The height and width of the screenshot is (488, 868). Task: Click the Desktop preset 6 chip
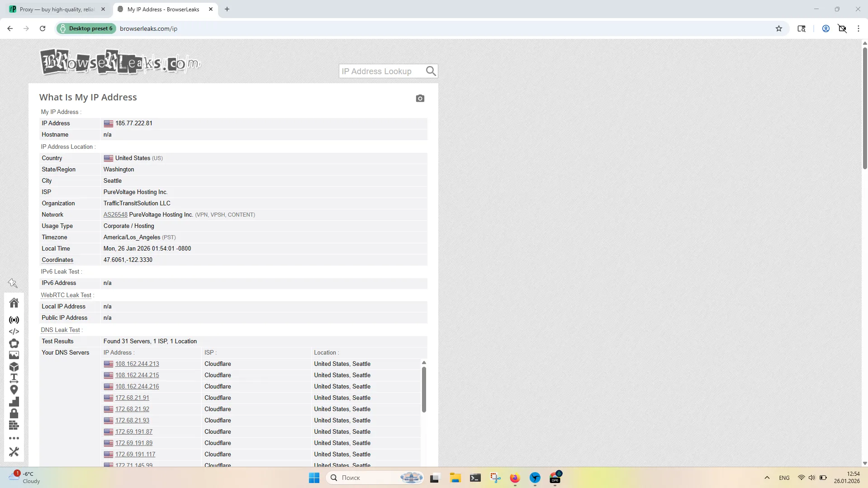[x=87, y=28]
